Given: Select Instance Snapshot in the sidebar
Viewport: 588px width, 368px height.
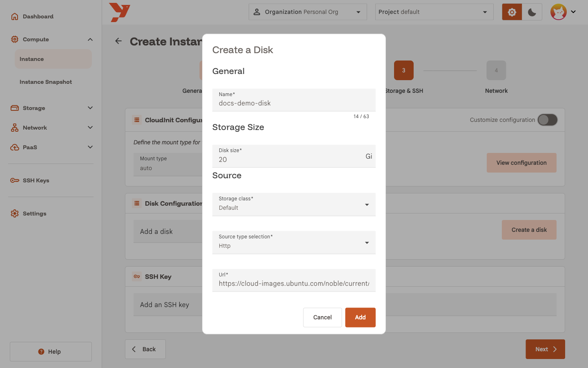Looking at the screenshot, I should (x=53, y=82).
